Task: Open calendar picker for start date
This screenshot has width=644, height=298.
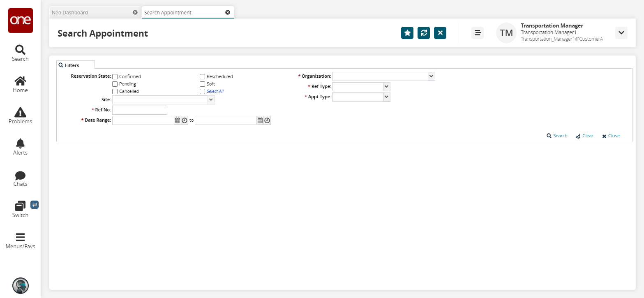Action: point(178,120)
